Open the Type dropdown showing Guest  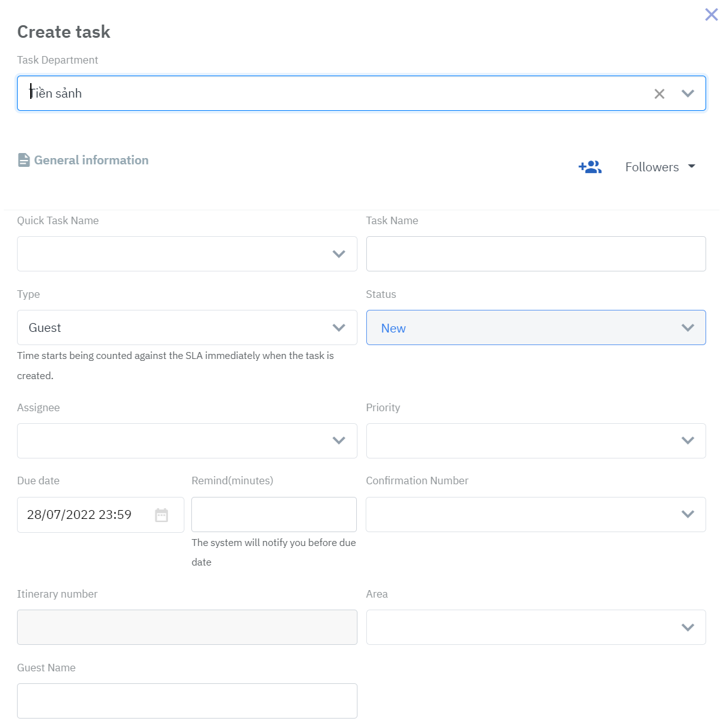click(x=339, y=327)
